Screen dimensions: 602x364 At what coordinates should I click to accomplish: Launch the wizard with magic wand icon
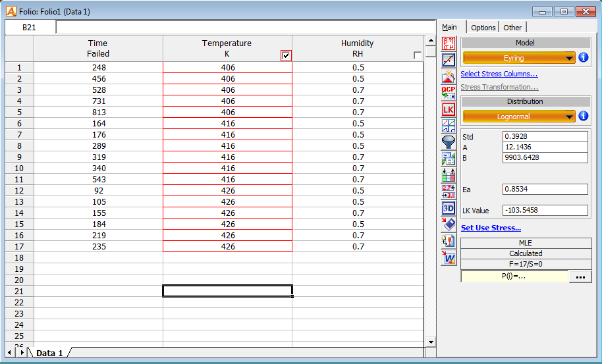point(449,76)
